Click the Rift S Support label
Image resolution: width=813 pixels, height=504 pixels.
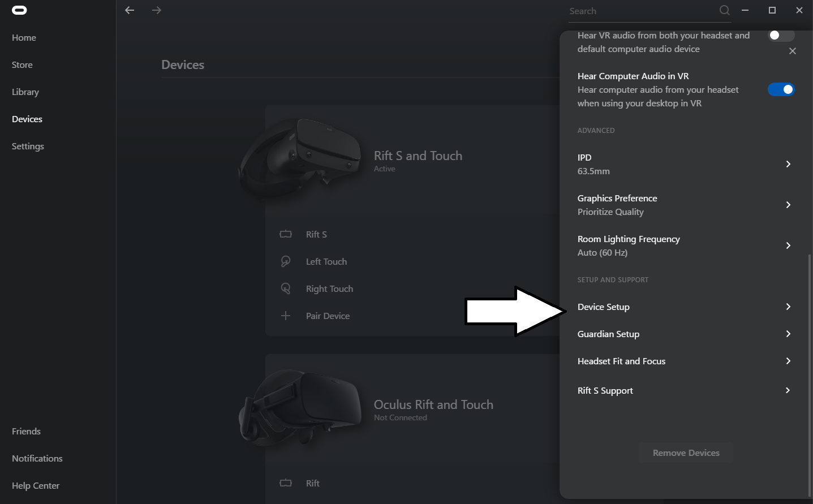pos(605,390)
